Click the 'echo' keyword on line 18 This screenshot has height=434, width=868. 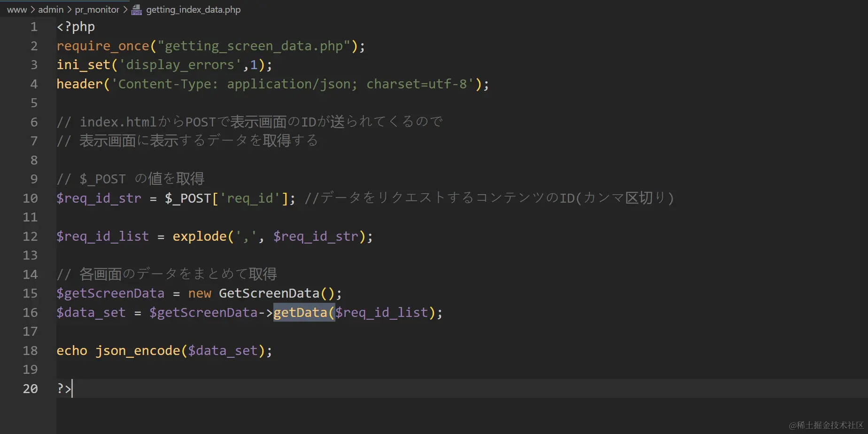pos(72,351)
